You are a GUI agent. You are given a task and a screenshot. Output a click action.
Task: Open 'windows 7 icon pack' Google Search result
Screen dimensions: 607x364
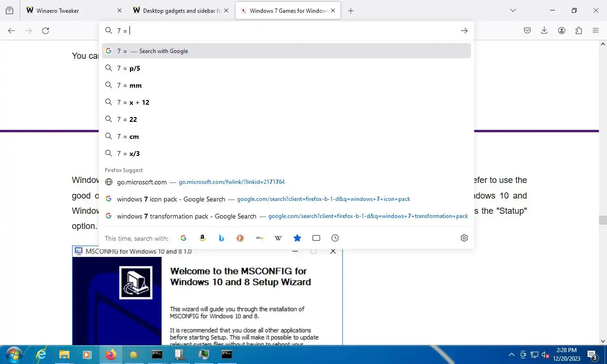(286, 199)
